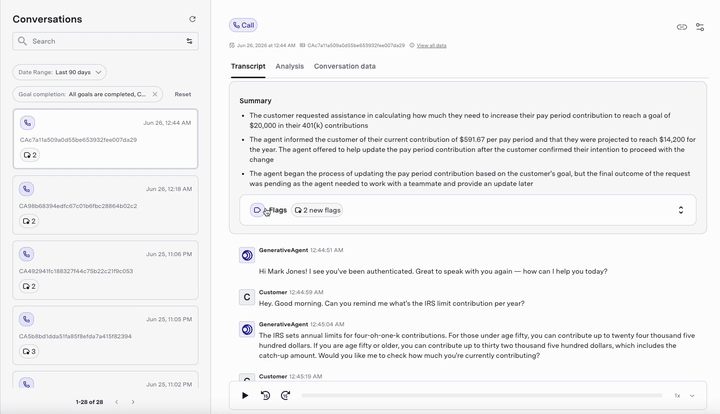Click ID text CA492941fc188327f44c75b22c21f9c053
Image resolution: width=720 pixels, height=414 pixels.
(76, 271)
